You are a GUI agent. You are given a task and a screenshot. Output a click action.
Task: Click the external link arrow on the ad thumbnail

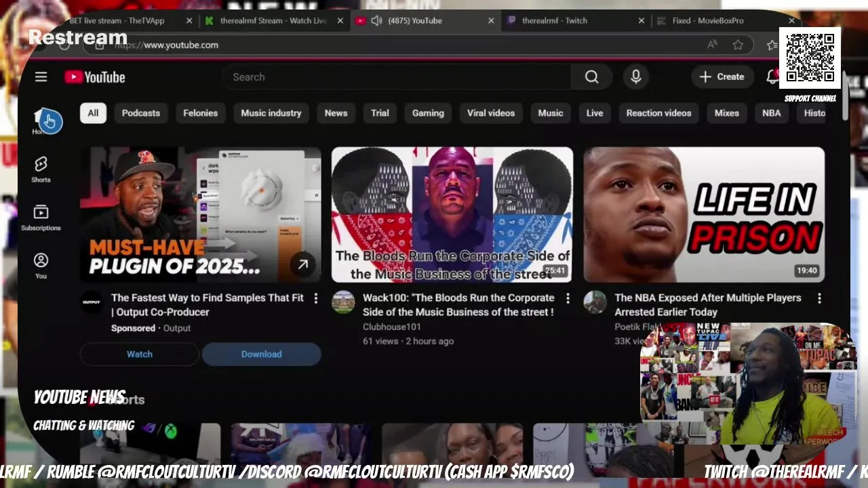click(x=302, y=264)
